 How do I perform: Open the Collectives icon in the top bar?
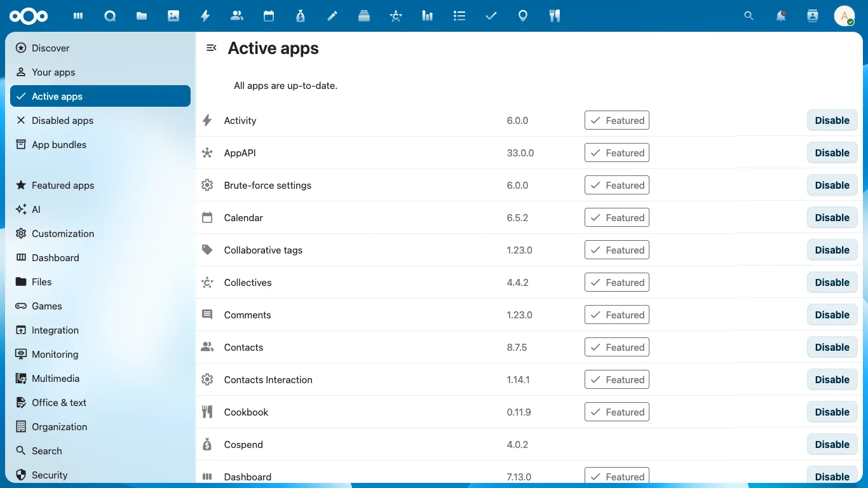coord(396,16)
